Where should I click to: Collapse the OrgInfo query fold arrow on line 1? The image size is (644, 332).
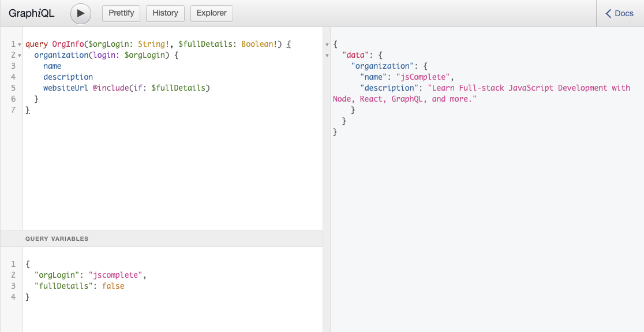pyautogui.click(x=20, y=44)
